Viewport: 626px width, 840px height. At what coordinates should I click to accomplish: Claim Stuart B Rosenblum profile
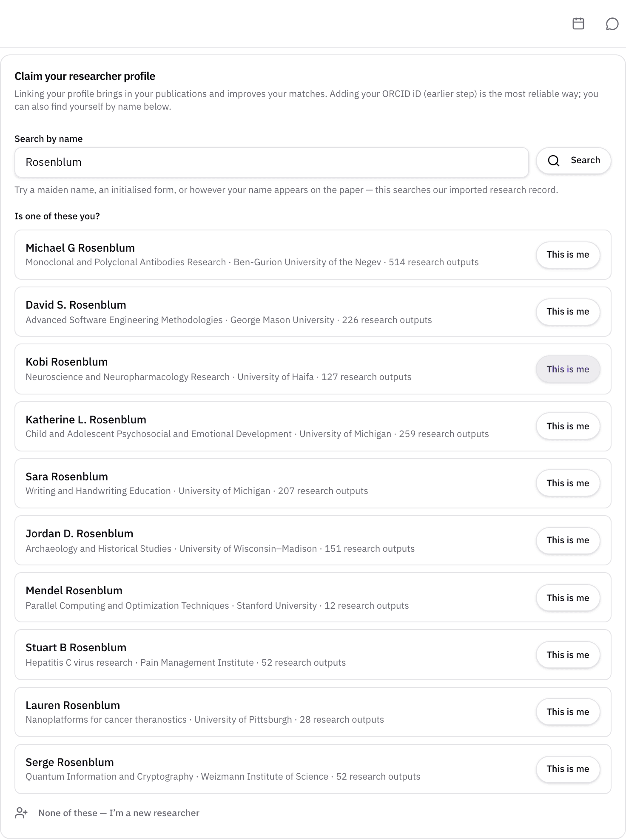click(x=568, y=655)
